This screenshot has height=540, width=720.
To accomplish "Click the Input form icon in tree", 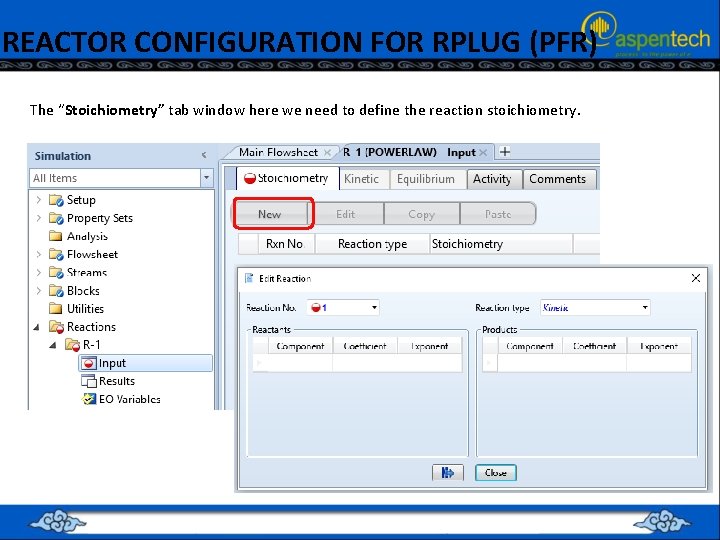I will (x=88, y=363).
